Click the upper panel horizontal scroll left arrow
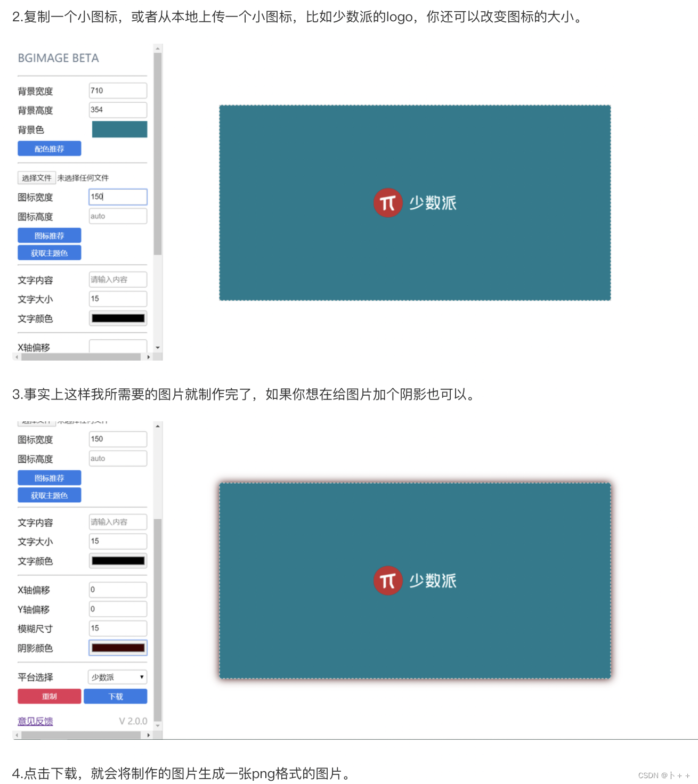698x784 pixels. coord(17,357)
